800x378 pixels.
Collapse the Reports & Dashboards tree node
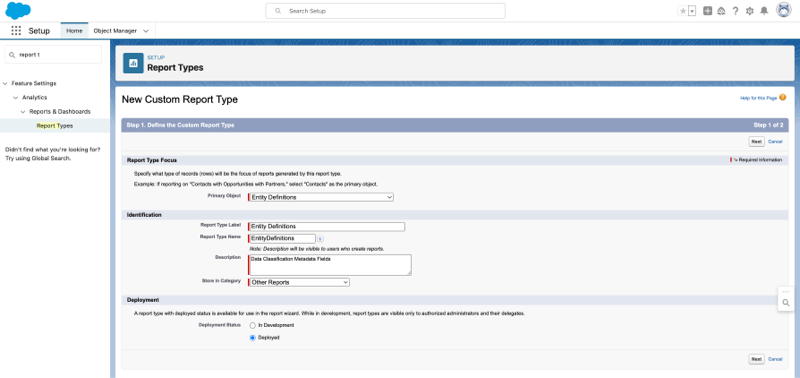click(x=23, y=111)
